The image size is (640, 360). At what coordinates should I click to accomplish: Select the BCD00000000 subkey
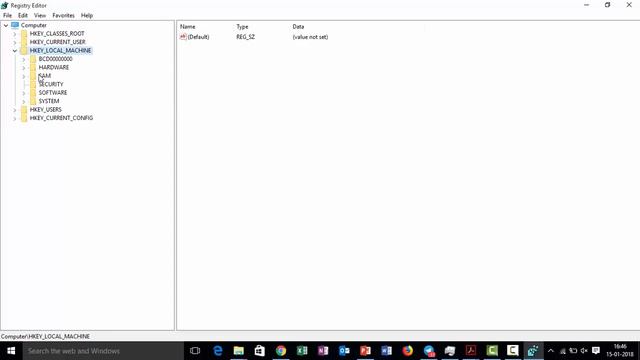55,59
